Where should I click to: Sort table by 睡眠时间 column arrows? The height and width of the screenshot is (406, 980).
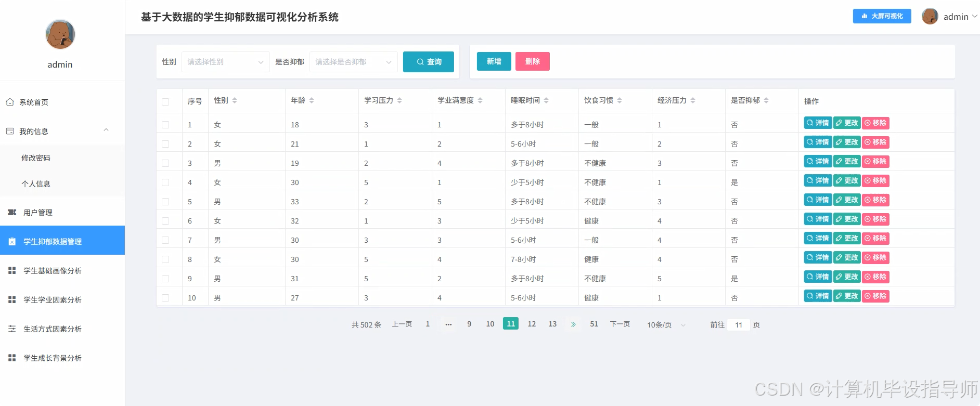point(546,100)
